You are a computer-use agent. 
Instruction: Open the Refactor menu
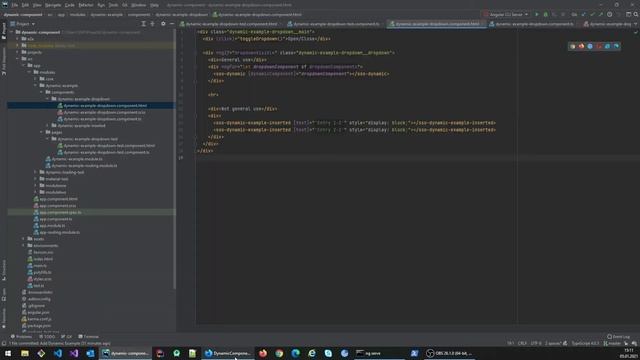[x=86, y=5]
